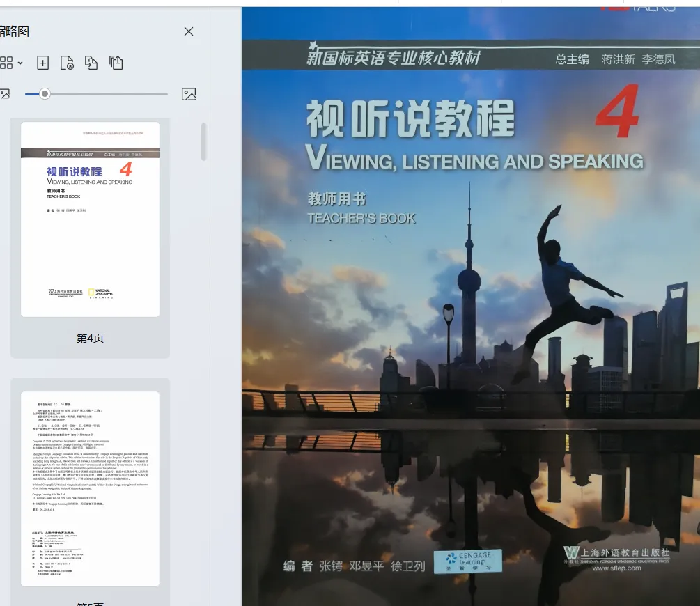Viewport: 700px width, 606px height.
Task: Click the thumbnail size slider handle
Action: [x=45, y=94]
